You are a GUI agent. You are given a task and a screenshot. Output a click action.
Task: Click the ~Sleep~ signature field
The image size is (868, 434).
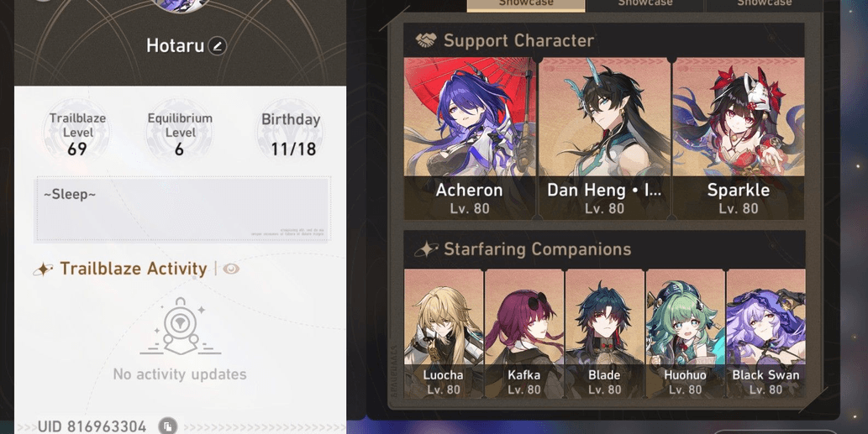point(183,209)
